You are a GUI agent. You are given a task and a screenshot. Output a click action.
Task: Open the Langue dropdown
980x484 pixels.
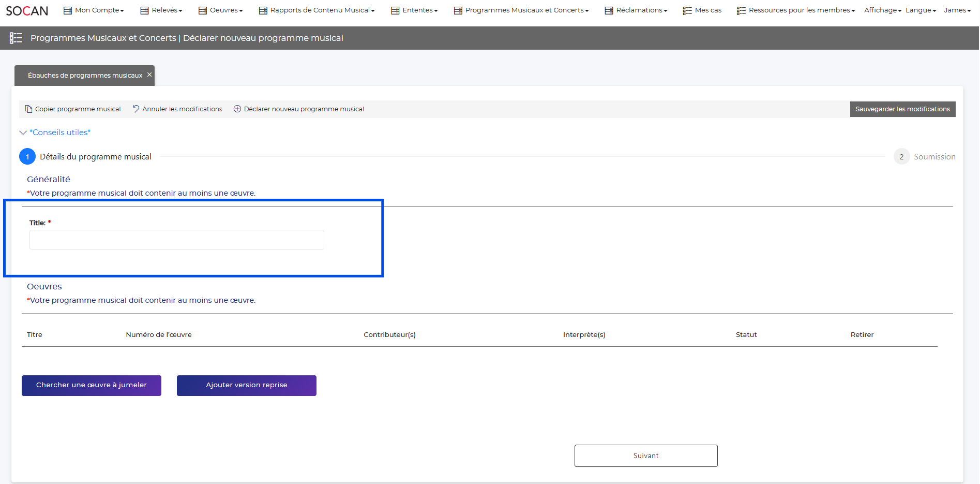(921, 10)
